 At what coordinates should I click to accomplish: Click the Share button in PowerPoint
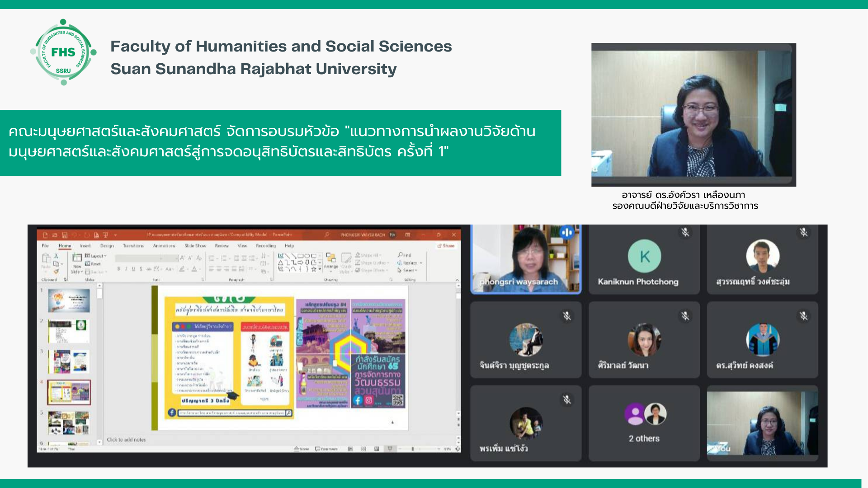pyautogui.click(x=446, y=246)
